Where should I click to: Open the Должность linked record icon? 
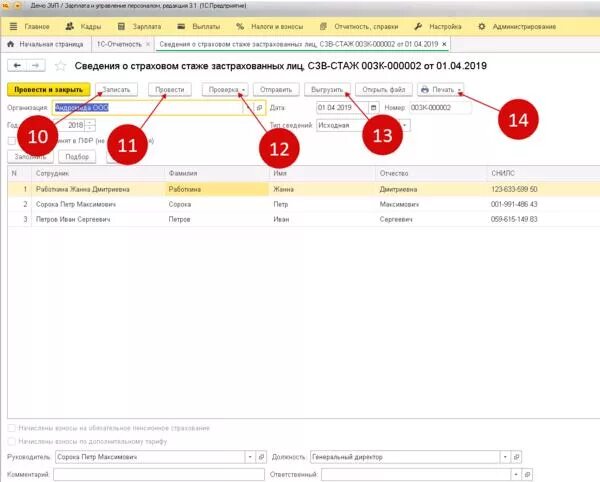[x=516, y=457]
